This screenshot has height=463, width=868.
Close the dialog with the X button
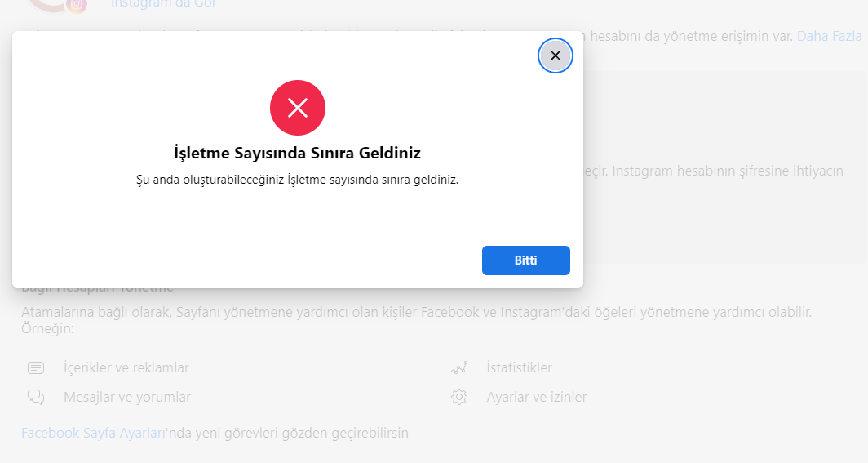click(x=556, y=56)
